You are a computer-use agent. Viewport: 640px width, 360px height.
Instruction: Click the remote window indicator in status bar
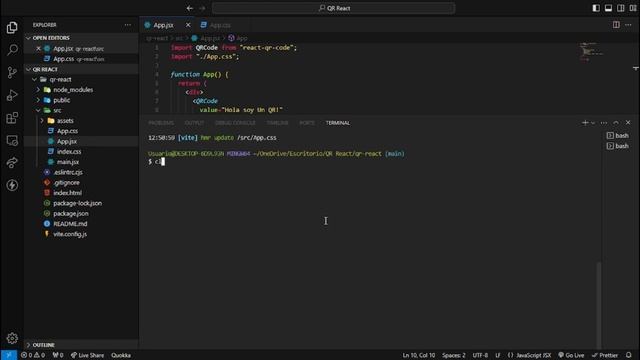[9, 355]
